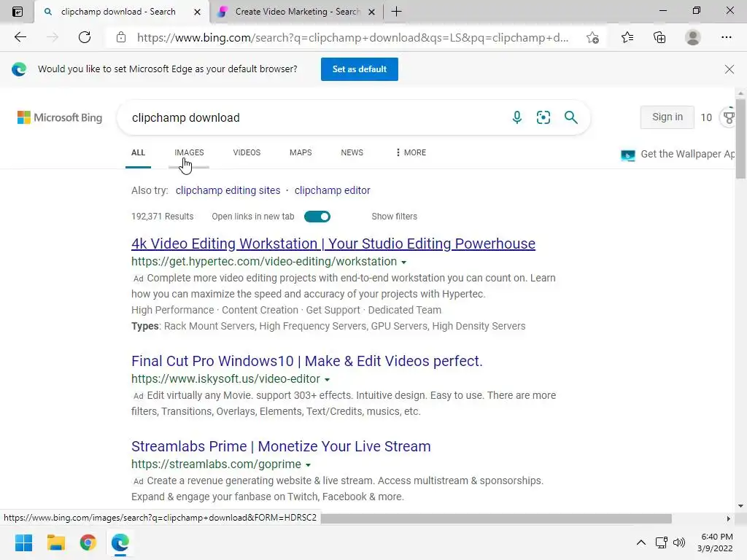The height and width of the screenshot is (560, 747).
Task: Click the 192,371 Results text
Action: pos(163,217)
